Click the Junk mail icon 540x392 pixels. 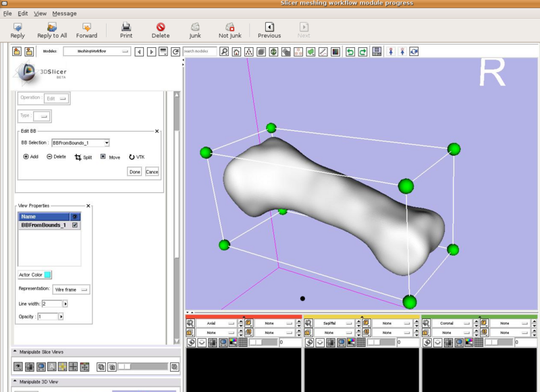[x=195, y=28]
